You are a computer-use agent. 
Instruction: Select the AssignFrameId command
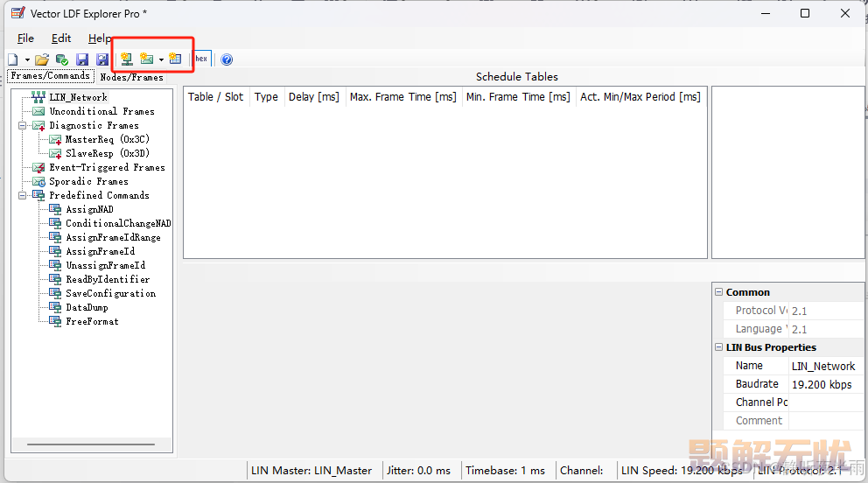101,251
